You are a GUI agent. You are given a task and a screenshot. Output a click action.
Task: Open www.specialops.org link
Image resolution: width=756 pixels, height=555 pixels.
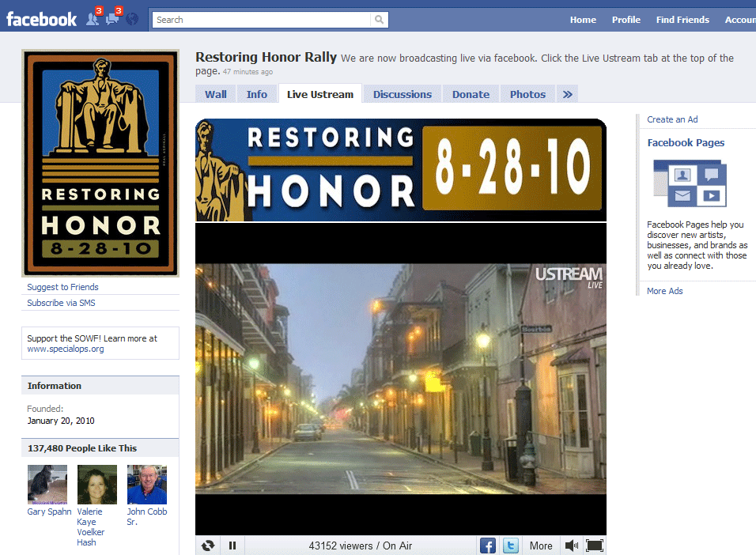click(x=66, y=349)
